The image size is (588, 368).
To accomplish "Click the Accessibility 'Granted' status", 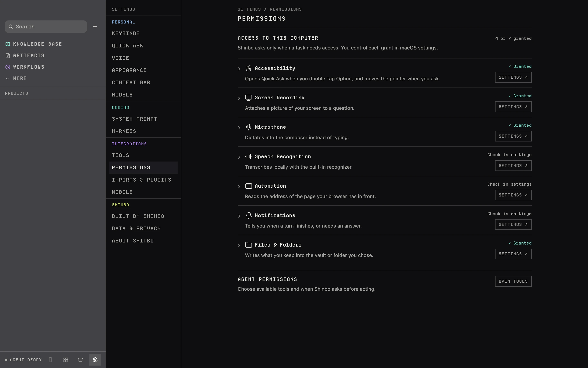I will point(520,66).
